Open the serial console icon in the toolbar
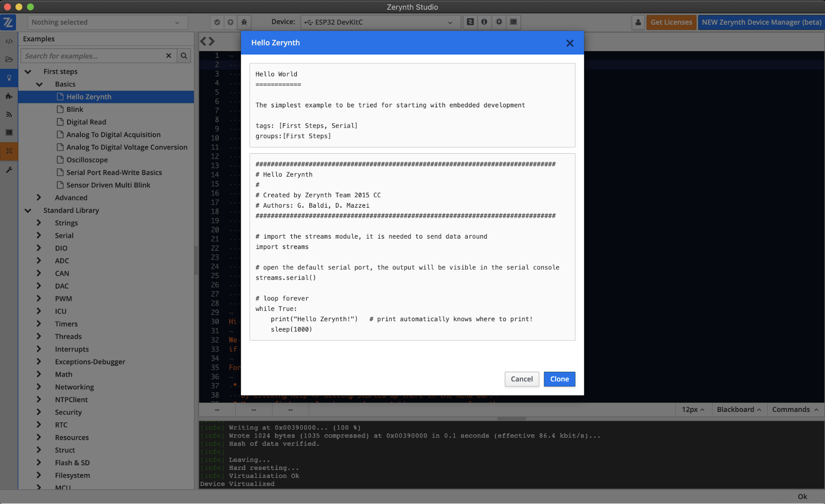Screen dimensions: 825x504 click(x=513, y=22)
